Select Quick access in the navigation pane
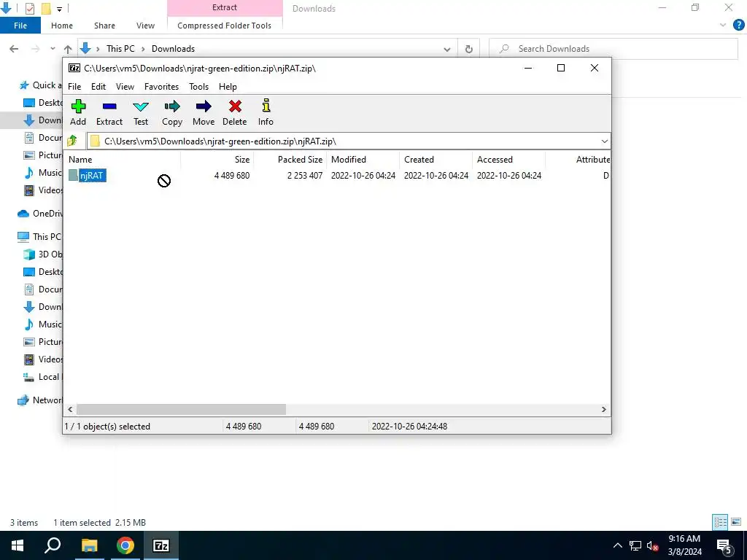747x560 pixels. pos(41,85)
